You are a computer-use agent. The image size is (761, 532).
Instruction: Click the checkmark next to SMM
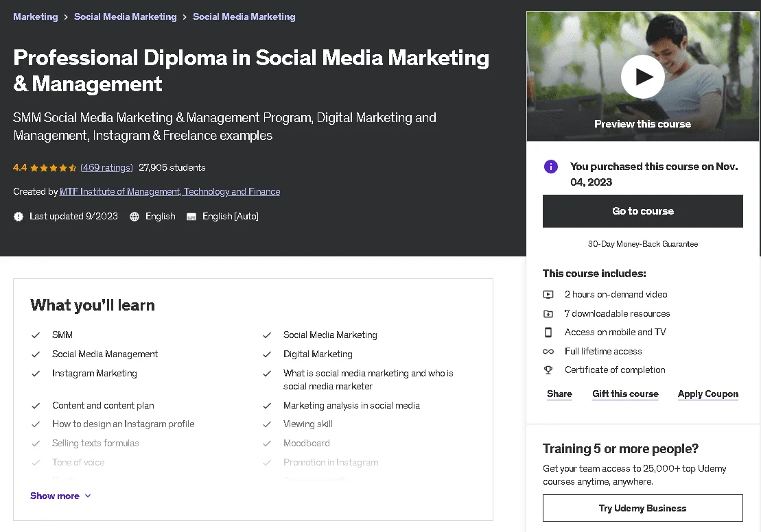[x=36, y=335]
